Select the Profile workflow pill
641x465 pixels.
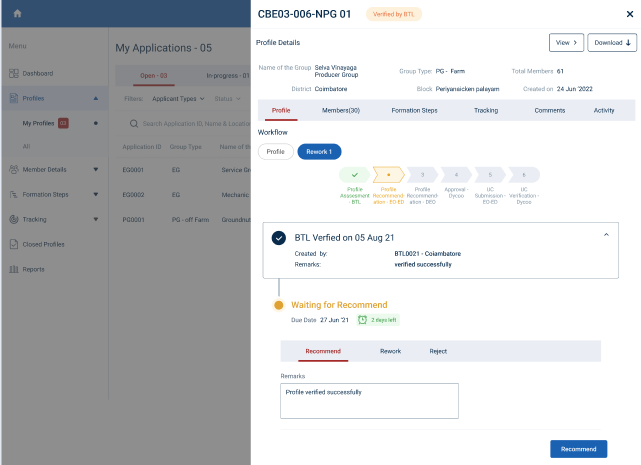point(275,152)
